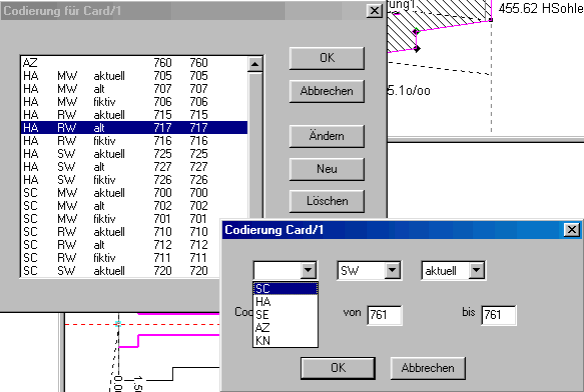
Task: Click the list scrollbar up arrow
Action: [255, 64]
